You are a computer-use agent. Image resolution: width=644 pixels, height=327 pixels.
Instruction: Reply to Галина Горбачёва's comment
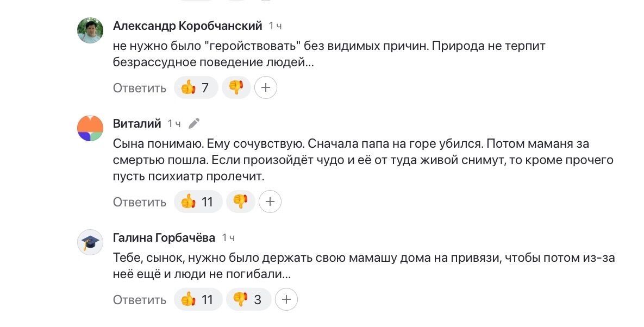(x=140, y=300)
